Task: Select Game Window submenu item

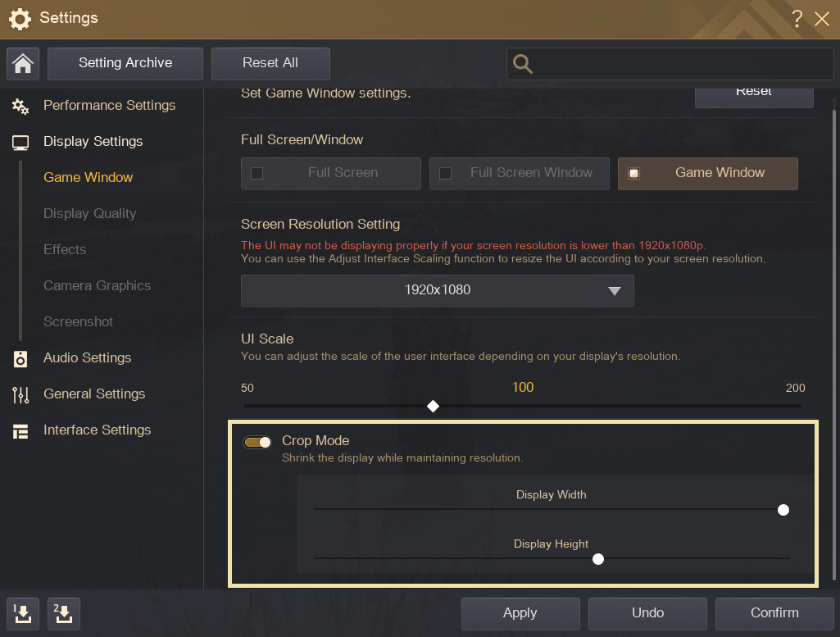Action: click(x=88, y=177)
